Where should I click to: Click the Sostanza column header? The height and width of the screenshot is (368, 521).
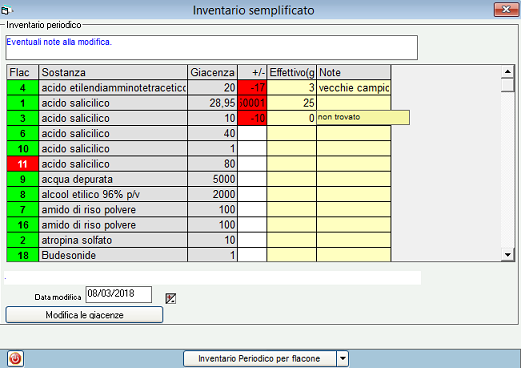(113, 72)
